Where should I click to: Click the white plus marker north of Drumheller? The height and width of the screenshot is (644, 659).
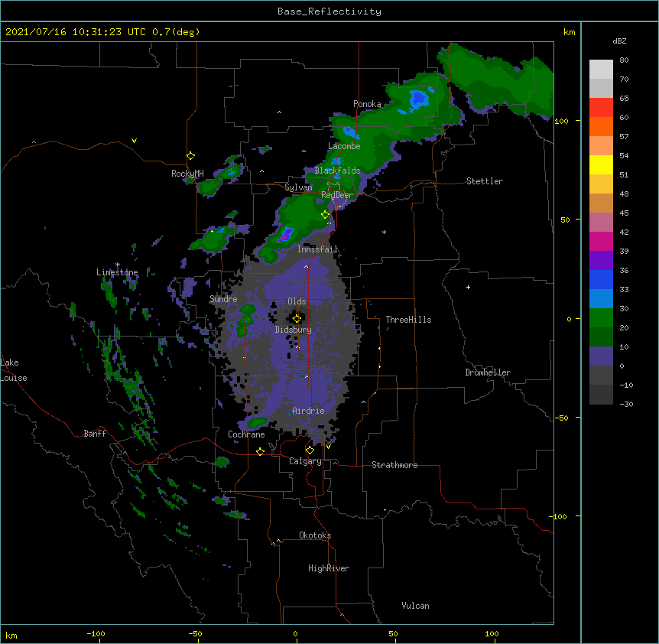[x=468, y=287]
